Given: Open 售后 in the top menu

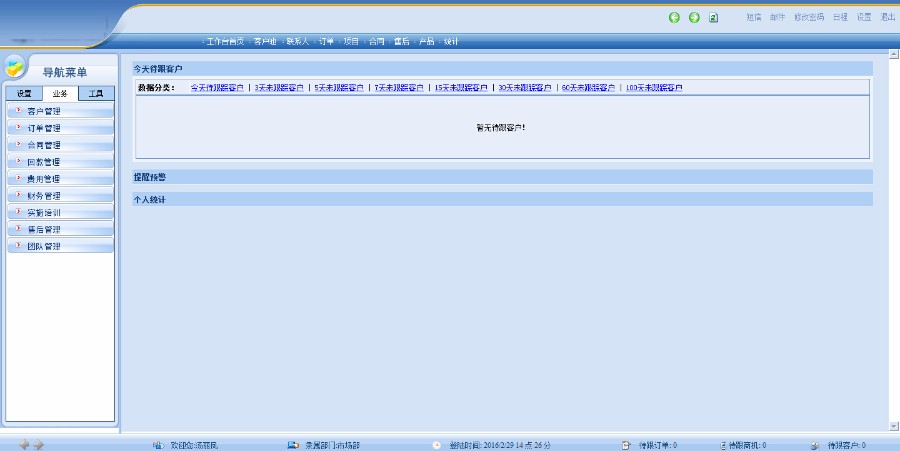Looking at the screenshot, I should pyautogui.click(x=402, y=41).
